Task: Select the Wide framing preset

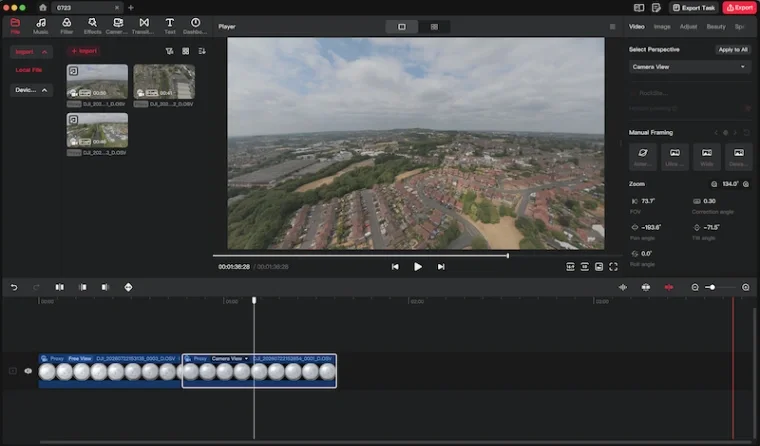Action: (707, 156)
